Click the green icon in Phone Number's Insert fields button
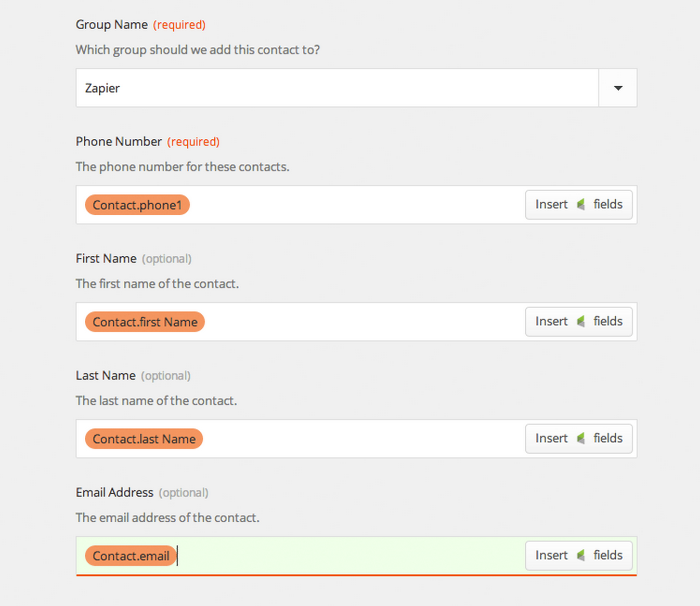This screenshot has width=700, height=606. click(581, 205)
